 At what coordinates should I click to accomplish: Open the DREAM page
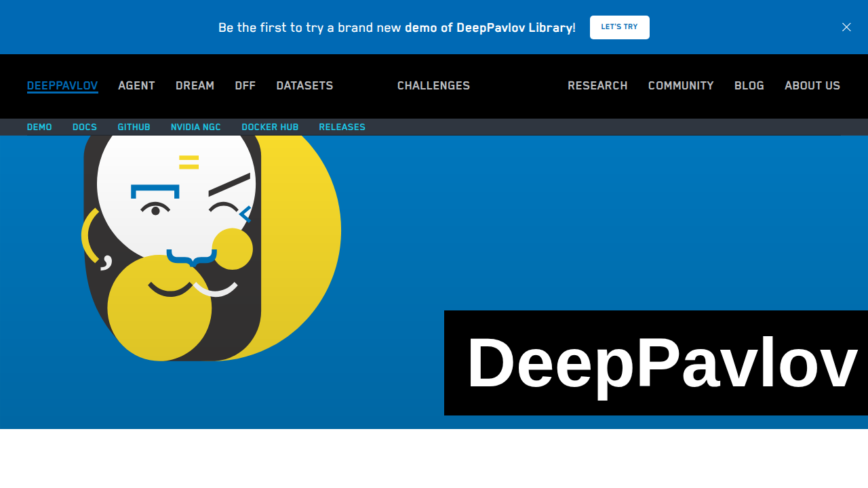(195, 86)
